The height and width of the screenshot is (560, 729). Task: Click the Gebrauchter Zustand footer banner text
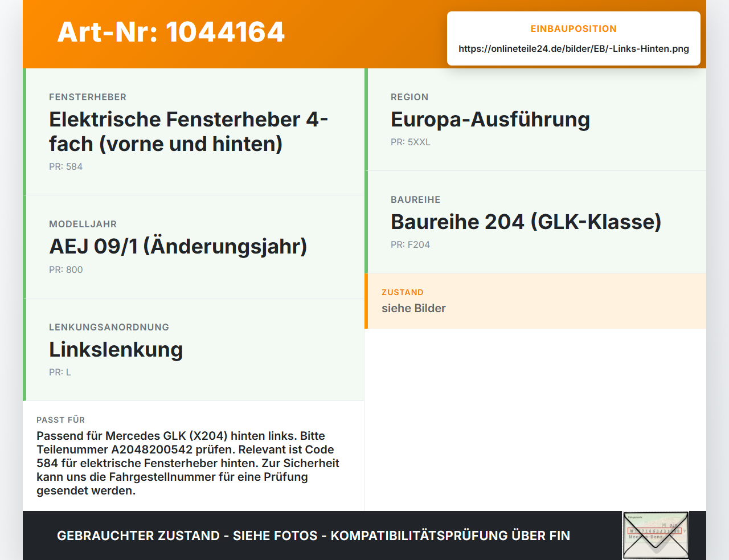[313, 536]
